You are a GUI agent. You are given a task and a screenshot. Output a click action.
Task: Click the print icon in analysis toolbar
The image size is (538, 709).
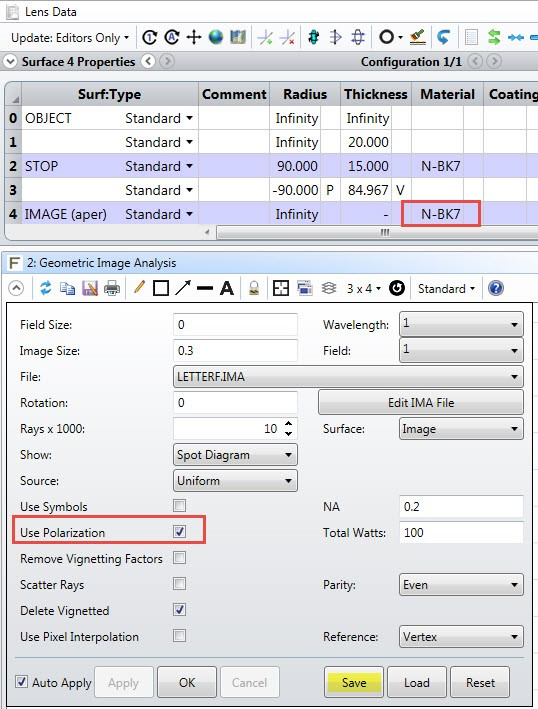[x=112, y=288]
